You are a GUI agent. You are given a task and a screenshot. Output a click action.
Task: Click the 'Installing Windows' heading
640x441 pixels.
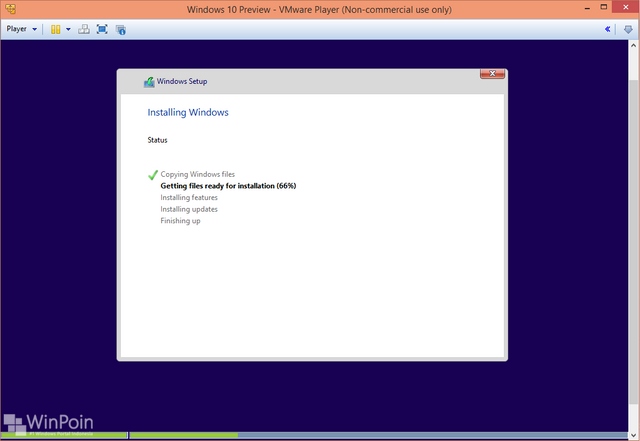coord(188,112)
